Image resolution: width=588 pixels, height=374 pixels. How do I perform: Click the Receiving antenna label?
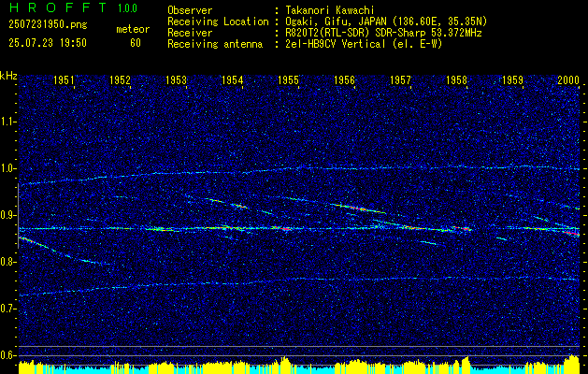click(215, 44)
